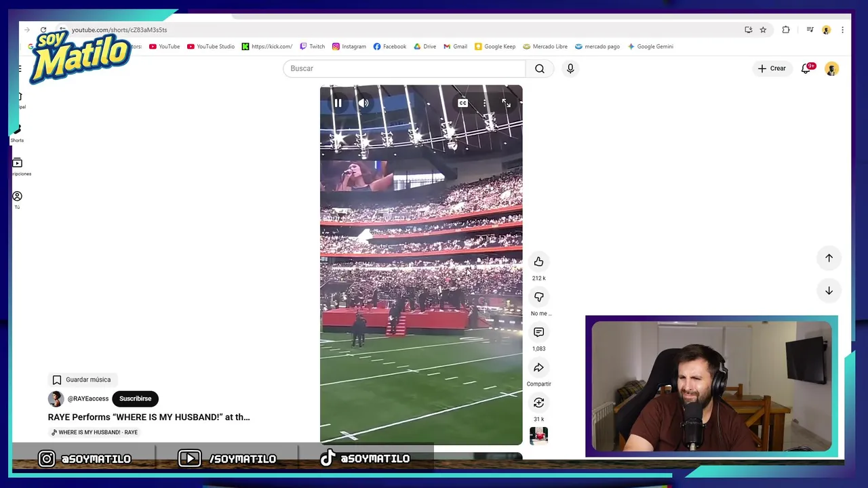Subscribe with the Suscribirse button
The height and width of the screenshot is (488, 868).
[x=135, y=399]
